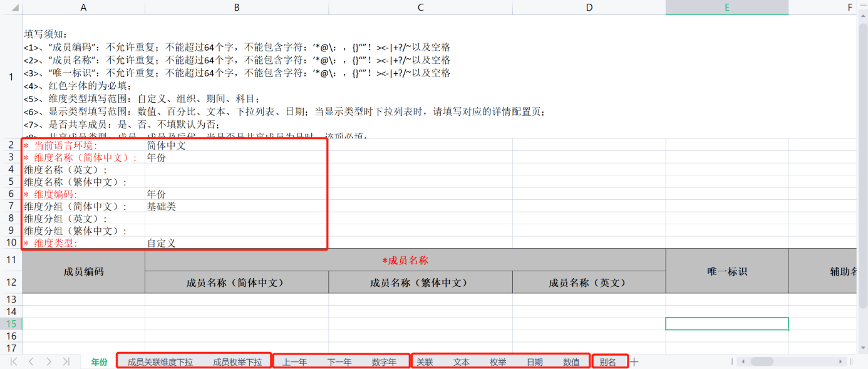
Task: Go to next sheet tab arrow
Action: 48,362
